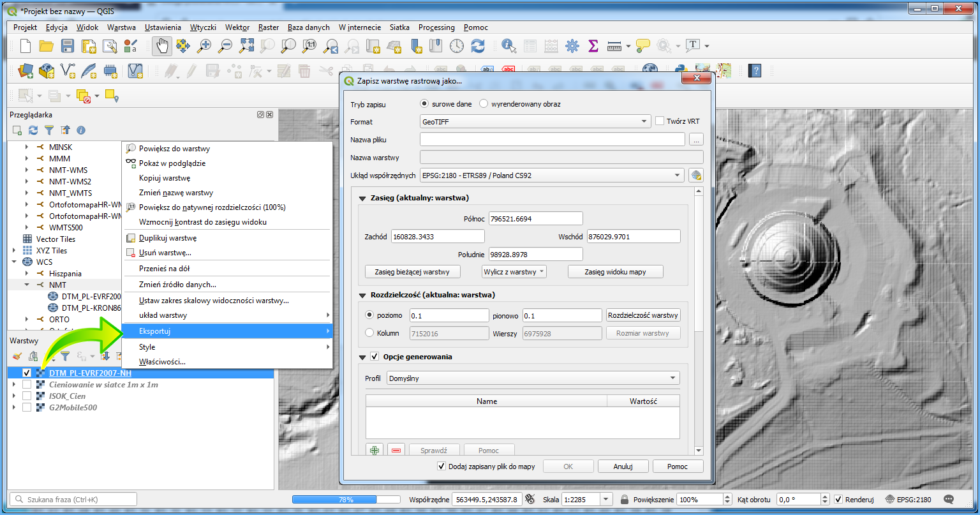Viewport: 980px width, 515px height.
Task: Select the Pan Map hand tool
Action: [x=162, y=46]
